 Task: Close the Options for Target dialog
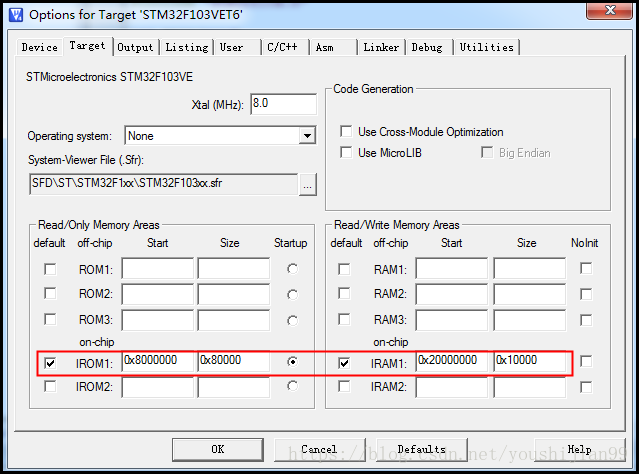(x=609, y=11)
